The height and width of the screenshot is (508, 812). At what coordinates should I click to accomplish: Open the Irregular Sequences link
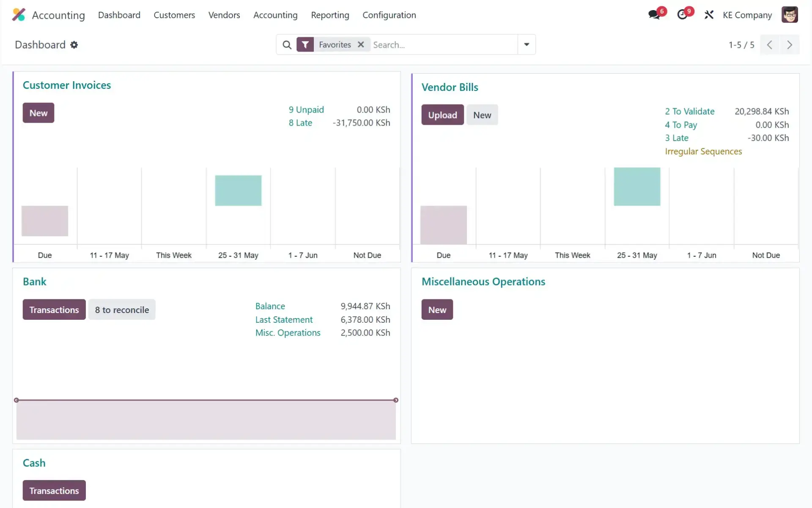(x=703, y=151)
